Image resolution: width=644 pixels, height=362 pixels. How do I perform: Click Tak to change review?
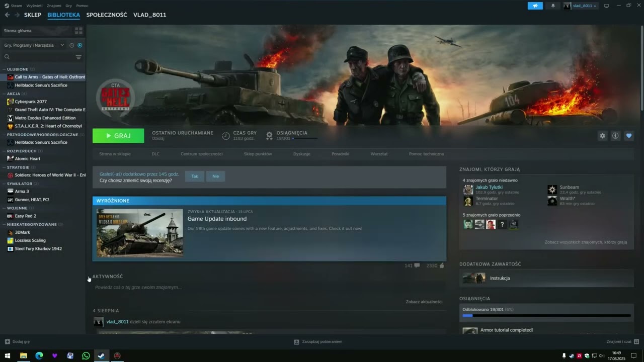pyautogui.click(x=195, y=176)
